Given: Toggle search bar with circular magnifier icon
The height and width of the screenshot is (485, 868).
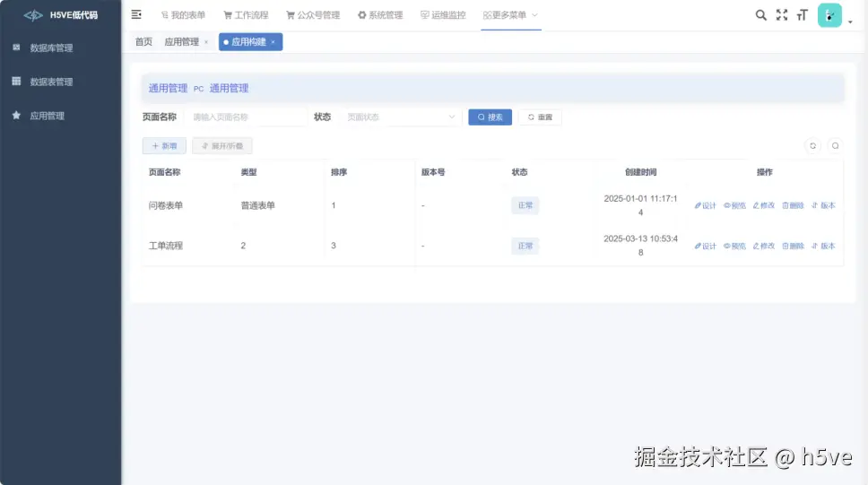Looking at the screenshot, I should click(x=836, y=145).
